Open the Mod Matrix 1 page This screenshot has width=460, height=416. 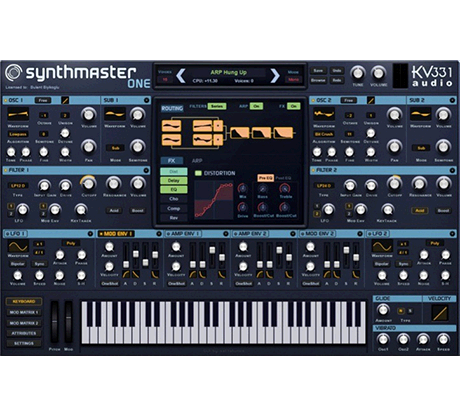click(x=24, y=312)
